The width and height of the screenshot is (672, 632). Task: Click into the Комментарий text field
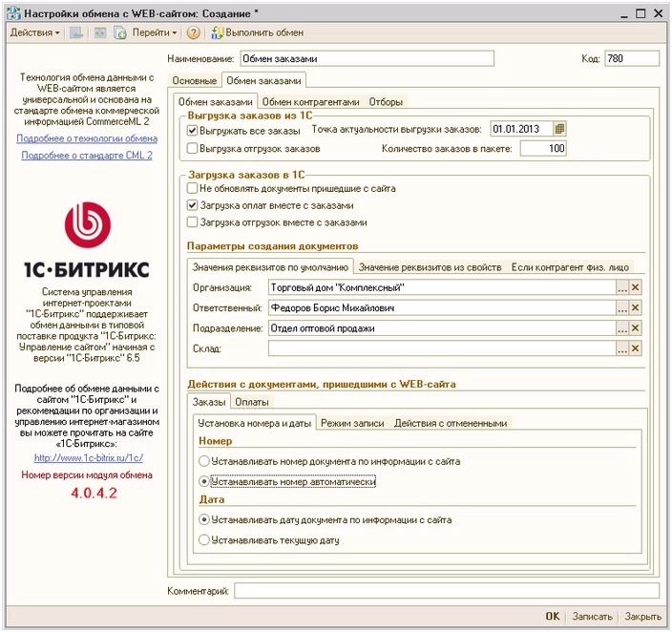click(446, 591)
